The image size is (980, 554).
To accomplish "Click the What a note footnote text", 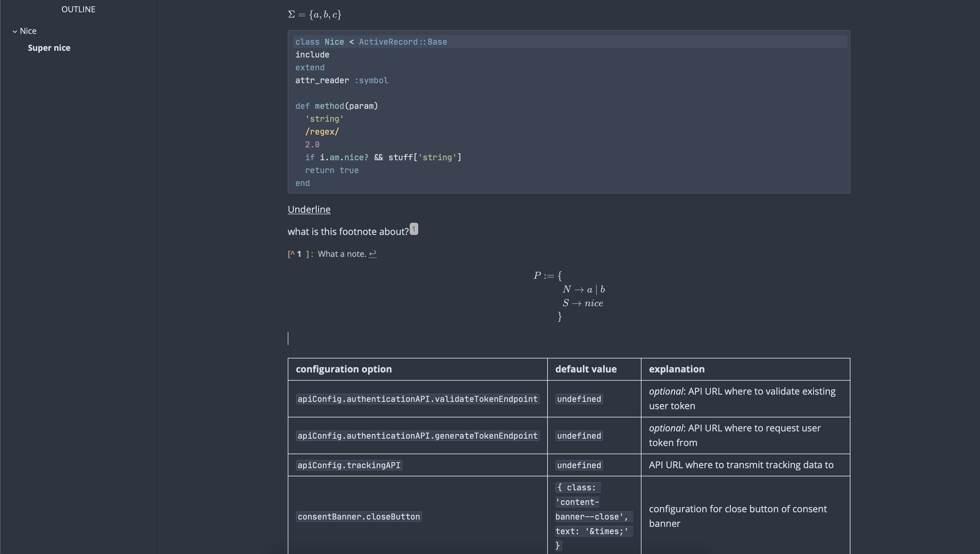I will (x=342, y=254).
